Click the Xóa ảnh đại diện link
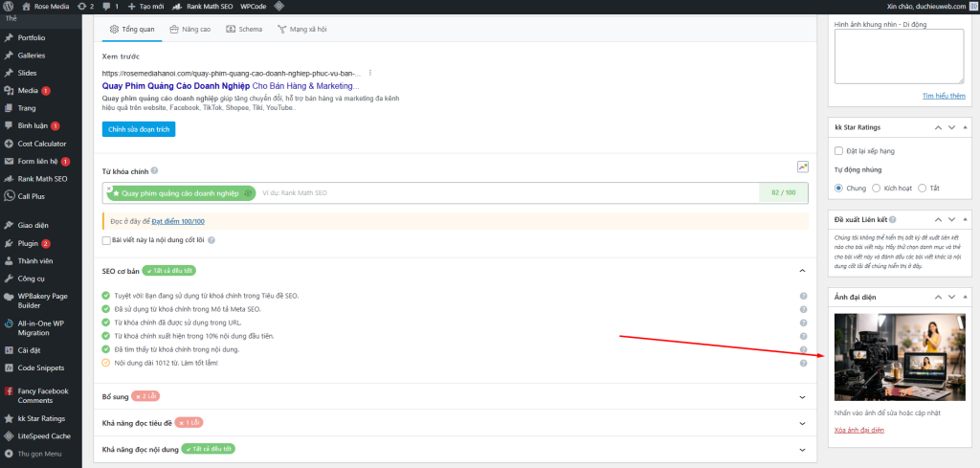 859,430
